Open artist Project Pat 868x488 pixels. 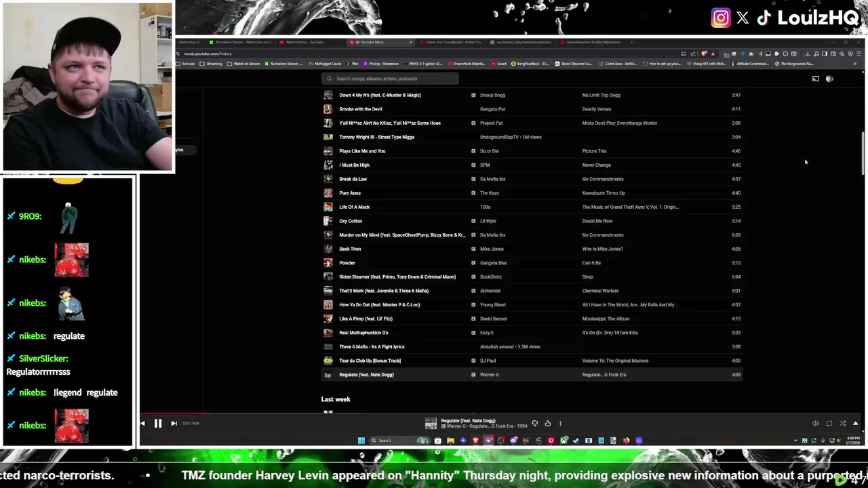point(491,123)
